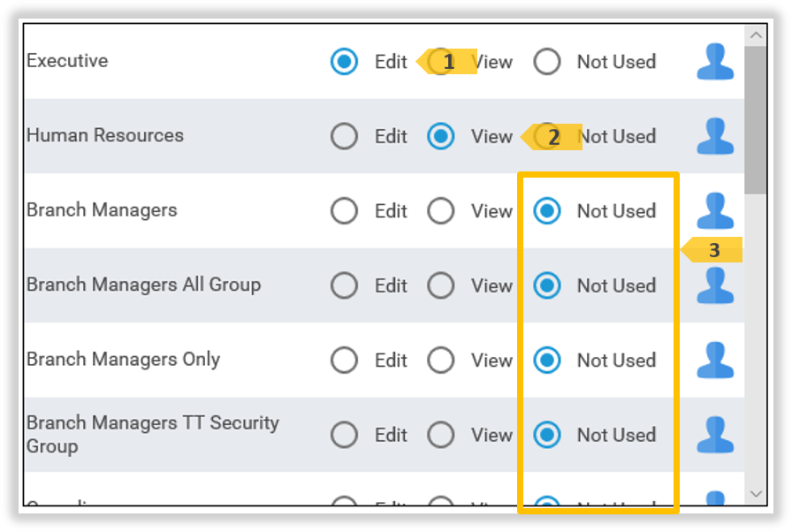Enable View for Branch Managers
Viewport: 792px width, 532px height.
(441, 210)
